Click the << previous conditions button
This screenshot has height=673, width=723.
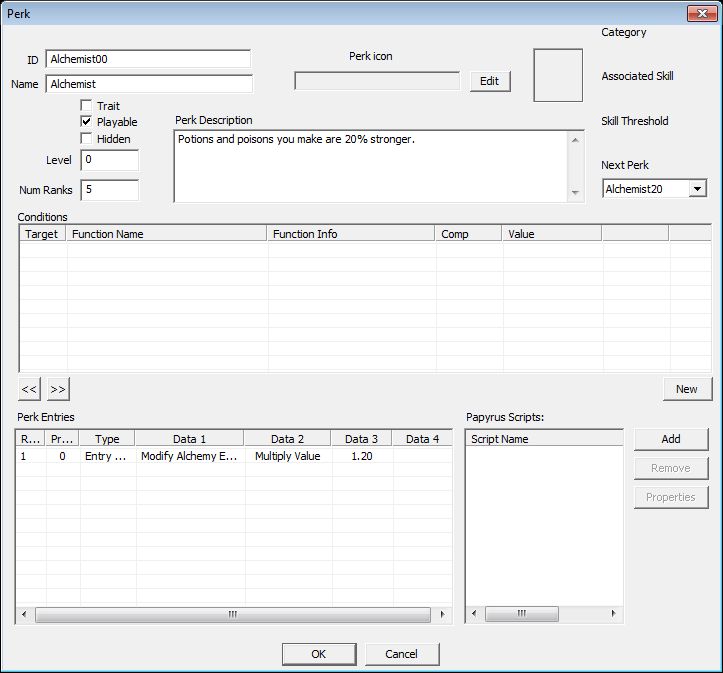tap(30, 389)
